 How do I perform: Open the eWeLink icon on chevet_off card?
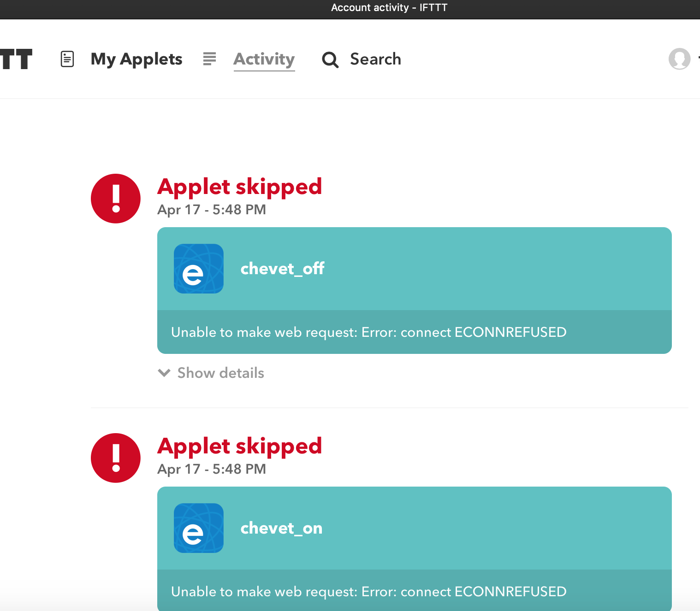click(199, 269)
